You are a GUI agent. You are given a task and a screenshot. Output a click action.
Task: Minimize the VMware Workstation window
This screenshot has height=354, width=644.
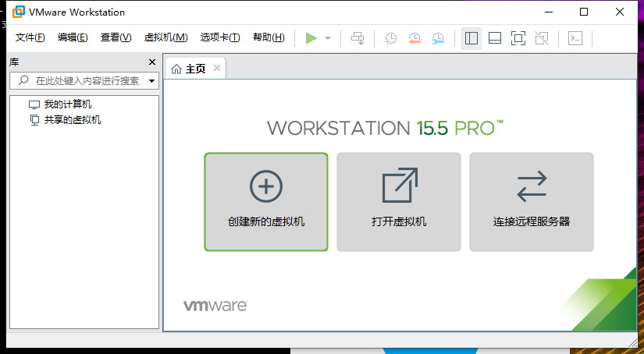point(549,12)
